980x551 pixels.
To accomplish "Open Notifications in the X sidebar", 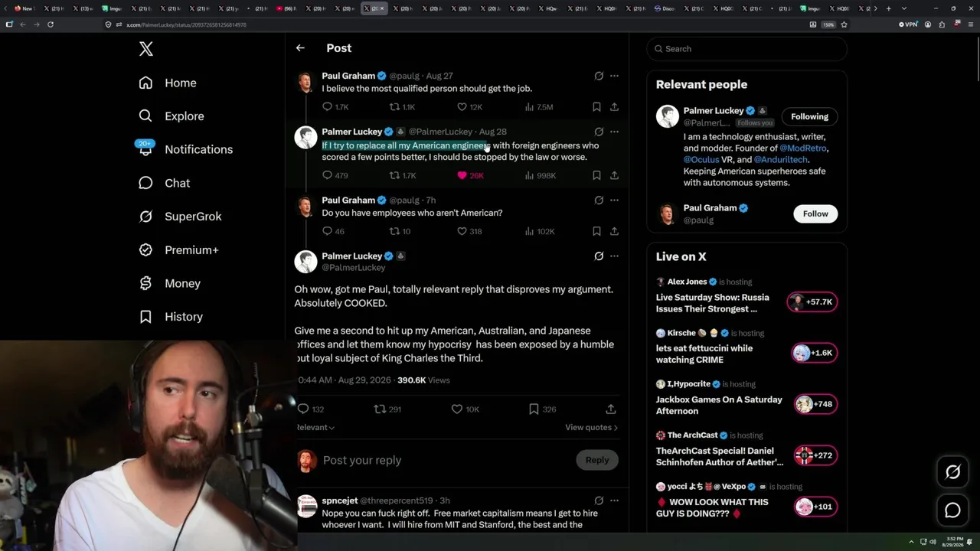I will click(185, 149).
